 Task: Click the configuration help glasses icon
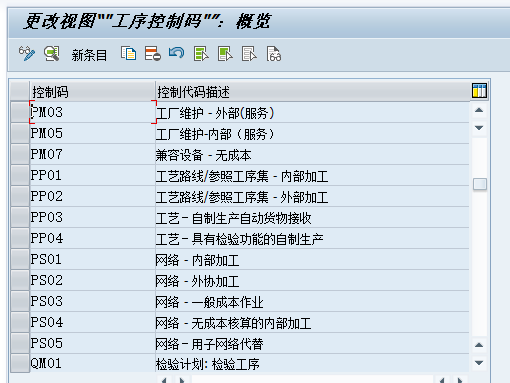pyautogui.click(x=274, y=54)
